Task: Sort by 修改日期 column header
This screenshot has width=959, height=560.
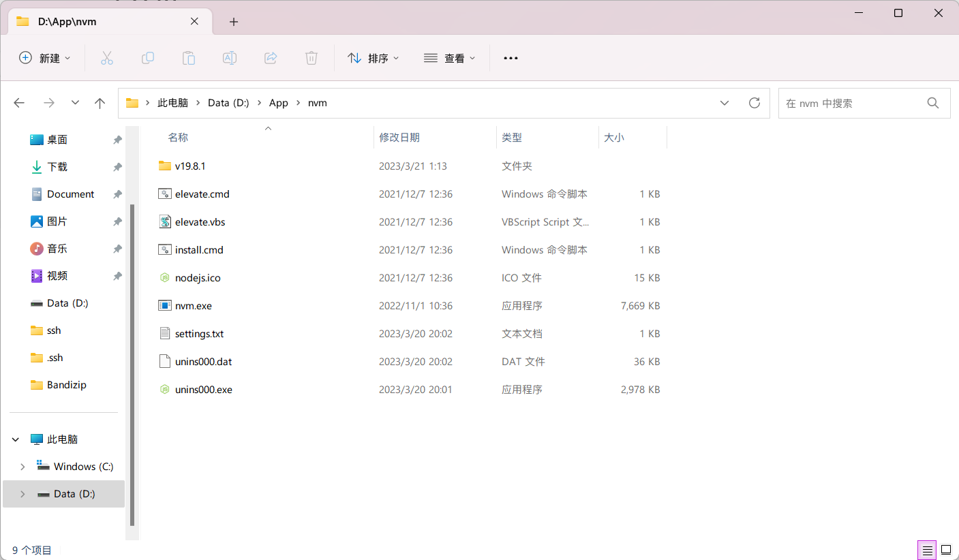Action: coord(399,137)
